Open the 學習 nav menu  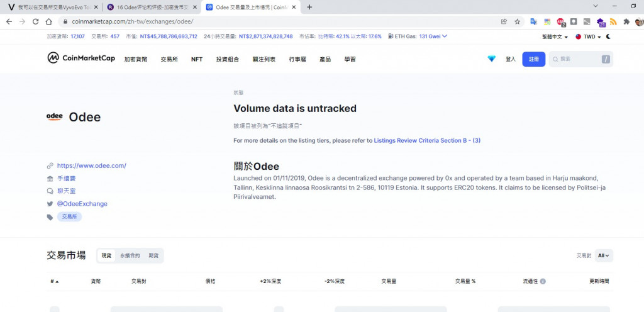tap(350, 59)
